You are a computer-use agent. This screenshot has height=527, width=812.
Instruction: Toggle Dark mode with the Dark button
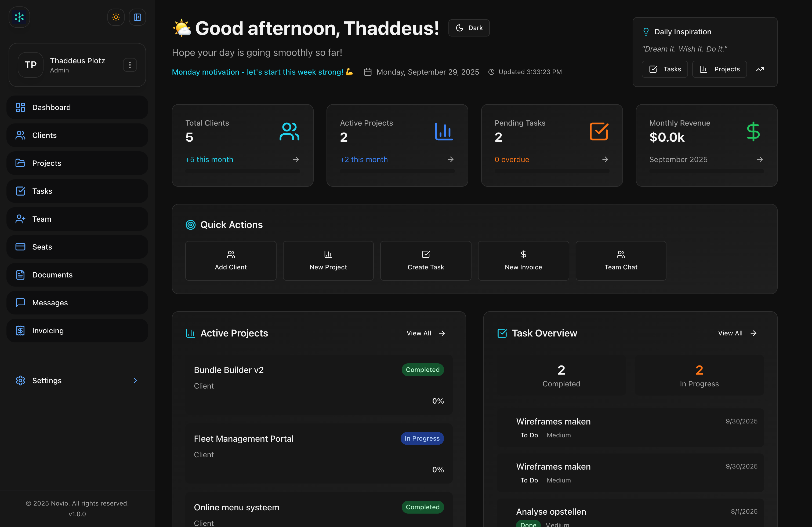pos(469,28)
